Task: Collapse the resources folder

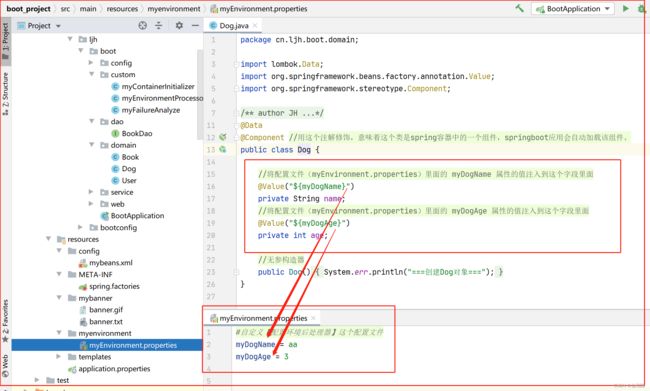Action: tap(49, 239)
